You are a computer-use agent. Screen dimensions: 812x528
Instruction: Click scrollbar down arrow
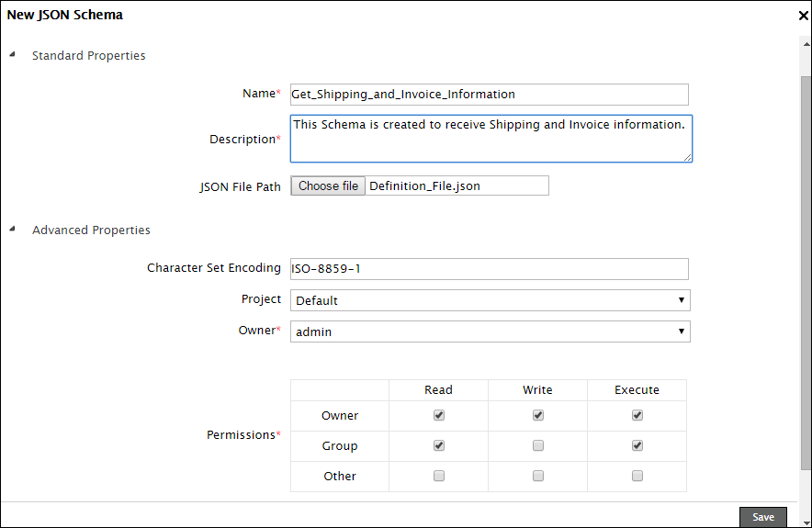(806, 522)
